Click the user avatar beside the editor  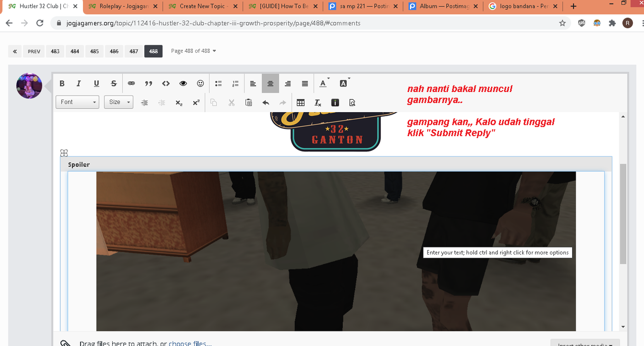(x=29, y=85)
